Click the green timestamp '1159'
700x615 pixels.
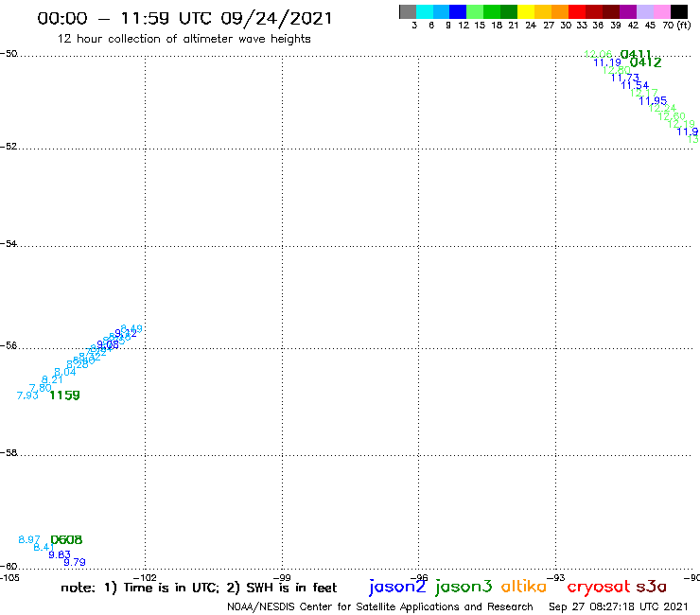coord(64,395)
